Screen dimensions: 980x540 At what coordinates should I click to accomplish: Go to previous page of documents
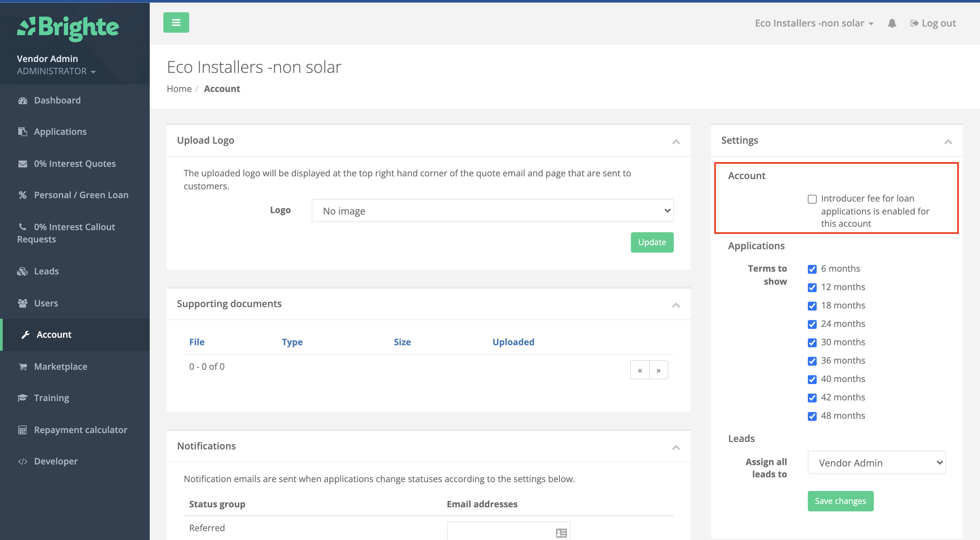(x=639, y=370)
